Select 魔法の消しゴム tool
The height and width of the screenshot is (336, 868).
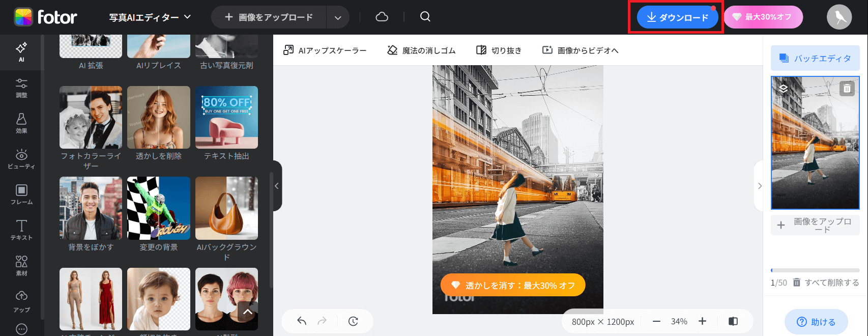421,50
